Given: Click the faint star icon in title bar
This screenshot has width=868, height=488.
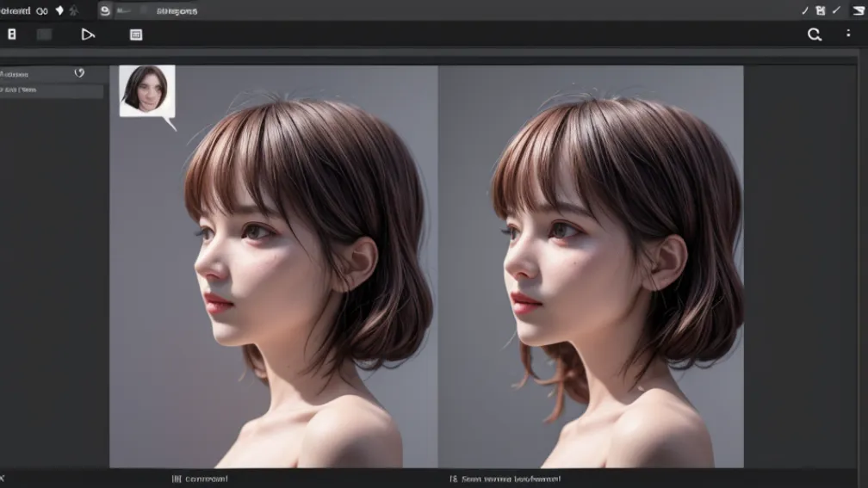Looking at the screenshot, I should (74, 11).
